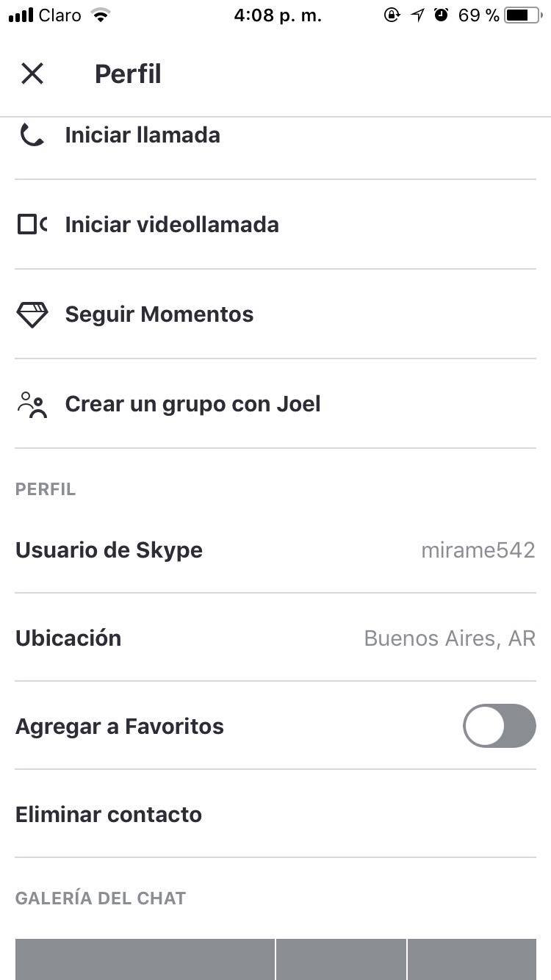Viewport: 551px width, 980px height.
Task: Open the first chat gallery thumbnail
Action: (x=145, y=959)
